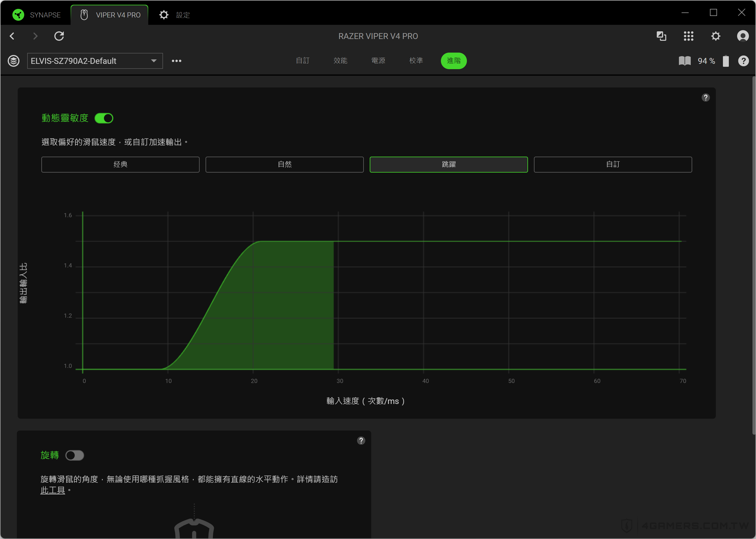Click the refresh icon
Image resolution: width=756 pixels, height=539 pixels.
[59, 36]
